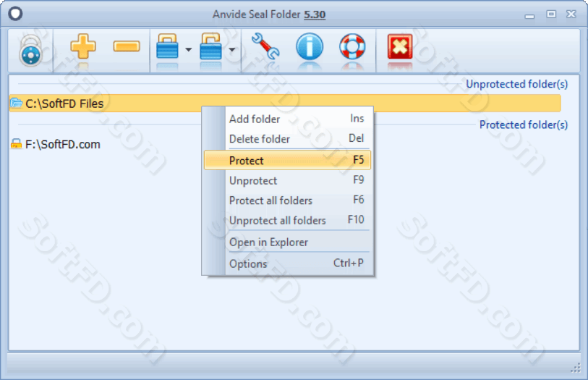
Task: Maximize the Anvide Seal Folder window
Action: coord(551,14)
